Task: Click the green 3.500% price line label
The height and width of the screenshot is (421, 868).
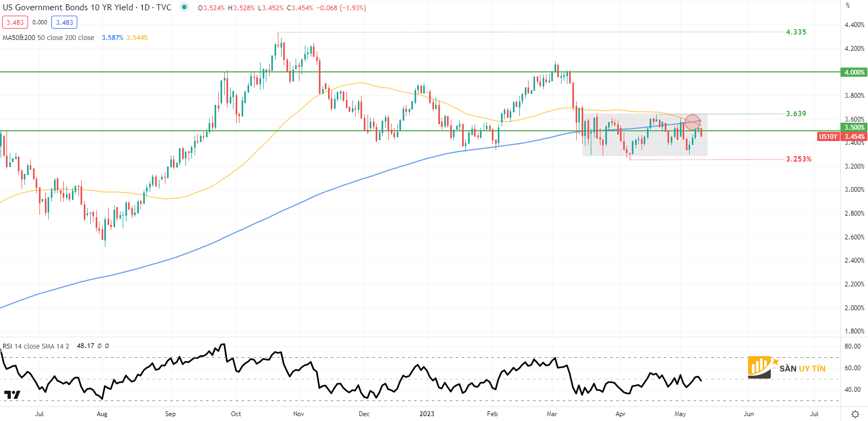Action: coord(854,128)
